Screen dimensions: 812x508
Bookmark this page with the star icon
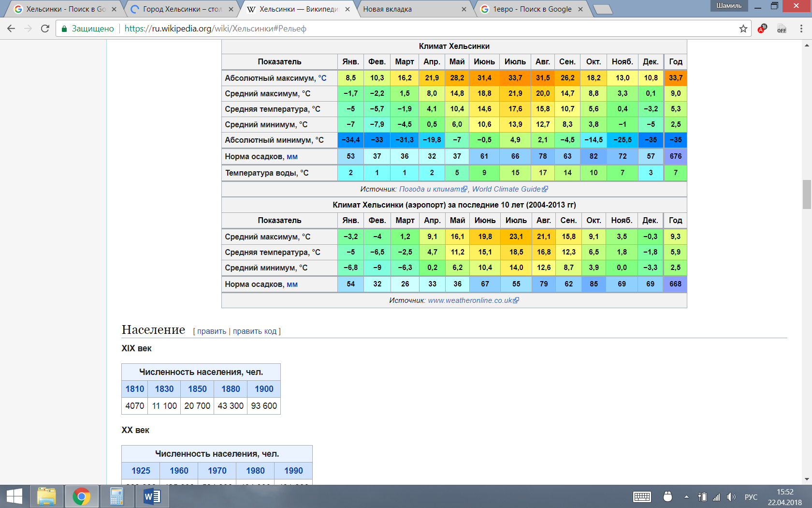point(743,29)
